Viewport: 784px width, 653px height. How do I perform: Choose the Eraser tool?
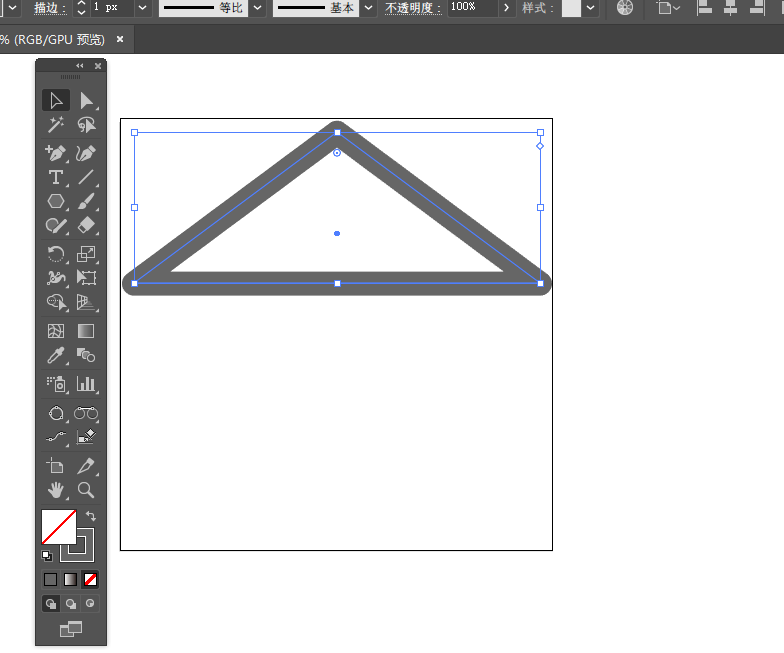click(x=87, y=226)
